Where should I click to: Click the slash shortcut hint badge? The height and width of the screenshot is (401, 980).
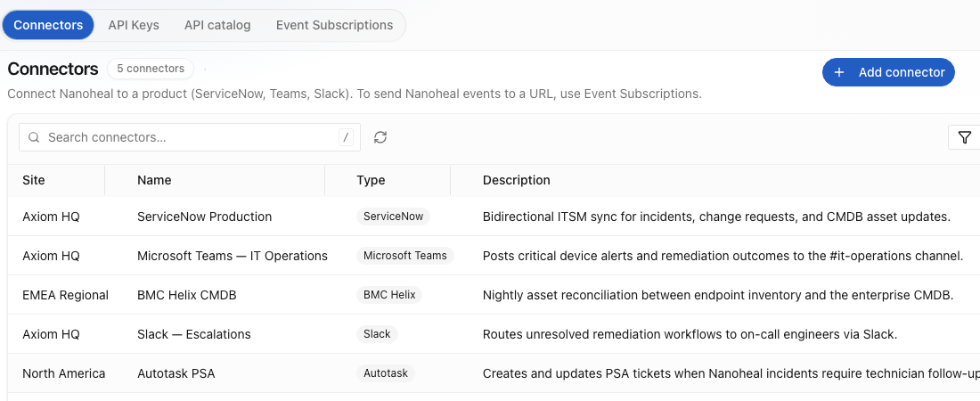[x=346, y=137]
